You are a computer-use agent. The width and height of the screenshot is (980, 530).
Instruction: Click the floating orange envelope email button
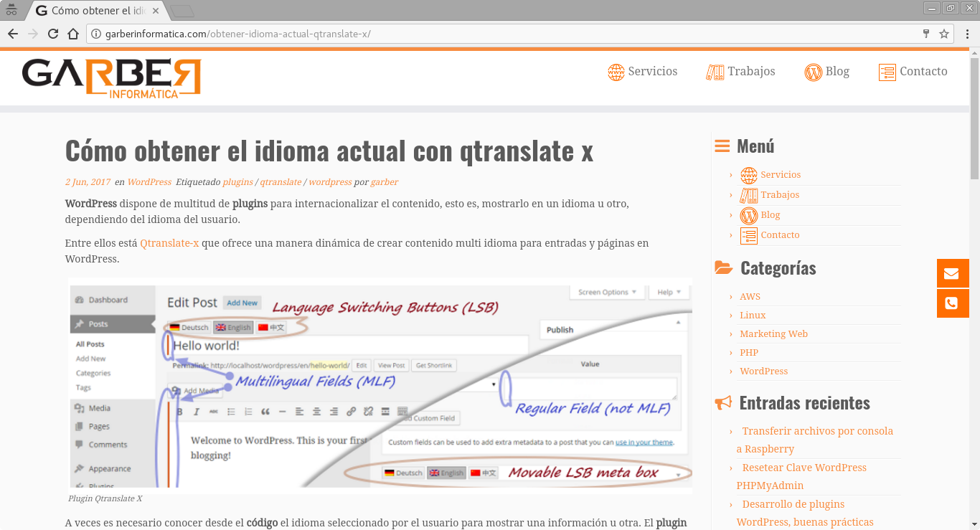(x=953, y=273)
